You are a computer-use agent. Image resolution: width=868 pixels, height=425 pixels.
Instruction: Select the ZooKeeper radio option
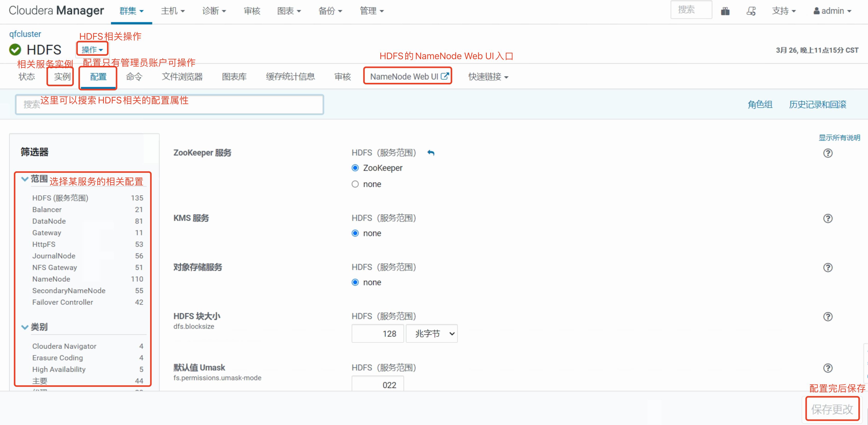[355, 168]
